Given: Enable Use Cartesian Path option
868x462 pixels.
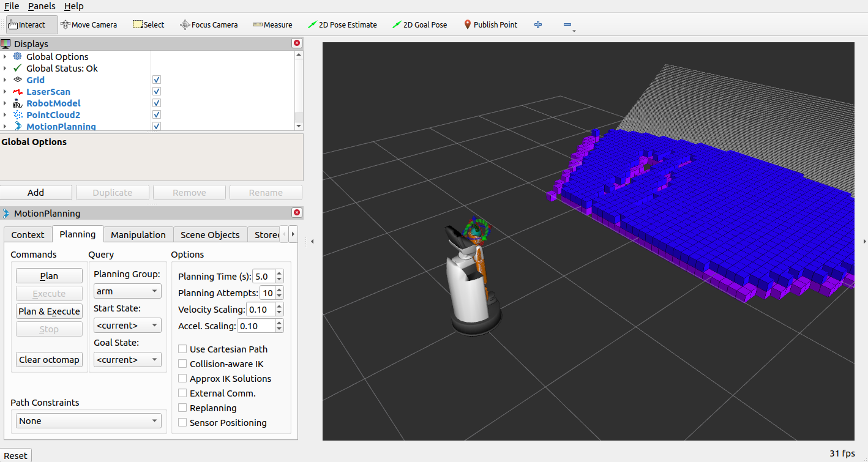Looking at the screenshot, I should point(182,349).
